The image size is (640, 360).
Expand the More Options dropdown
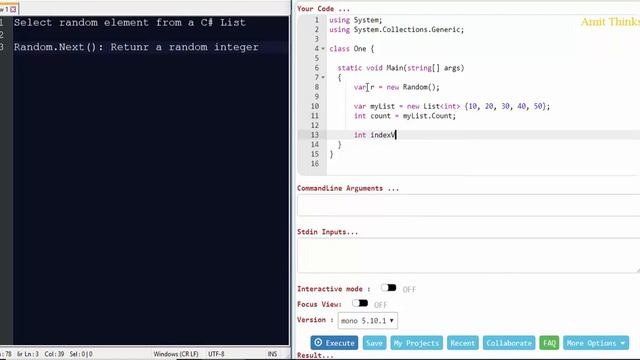[596, 343]
